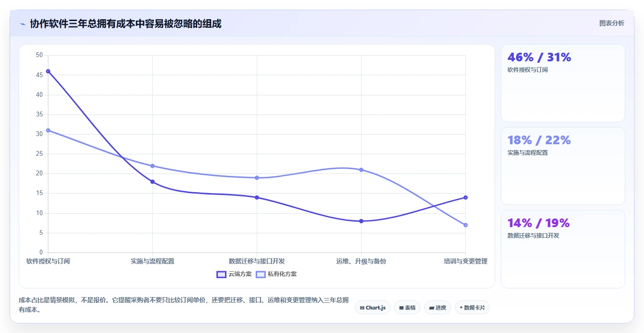
Task: Click the star icon in 数据卡片 tag
Action: coord(461,308)
